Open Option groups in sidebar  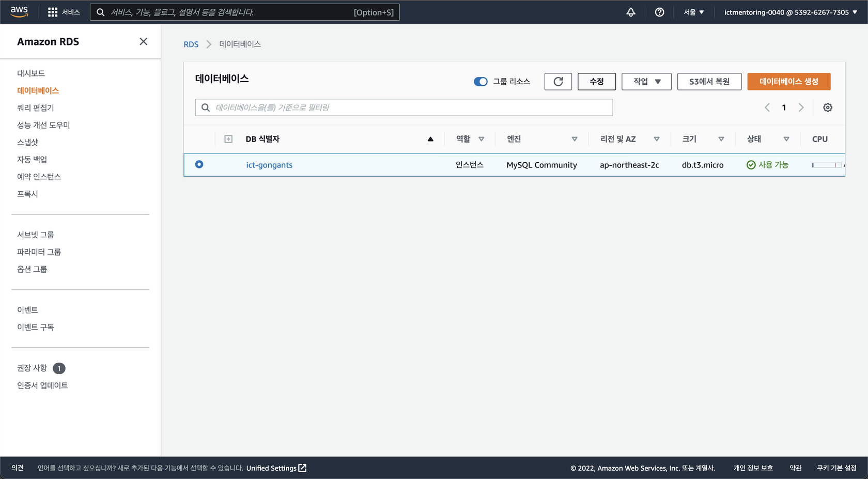[x=32, y=269]
